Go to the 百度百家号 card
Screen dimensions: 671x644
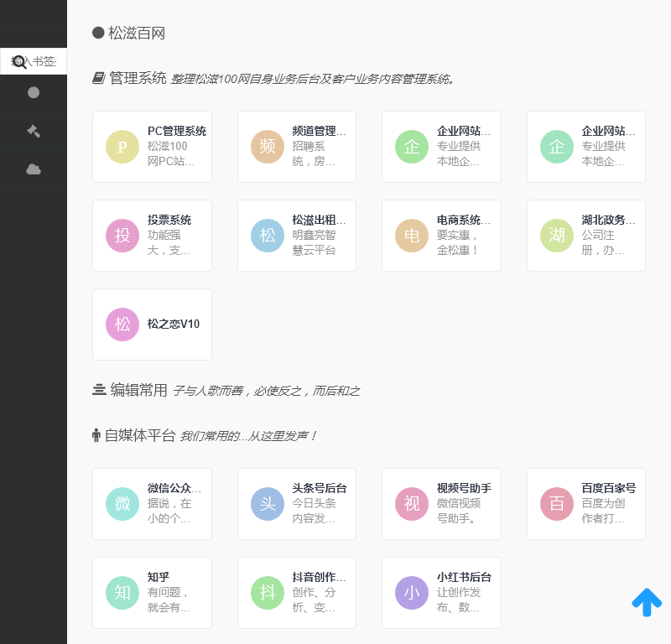tap(585, 504)
